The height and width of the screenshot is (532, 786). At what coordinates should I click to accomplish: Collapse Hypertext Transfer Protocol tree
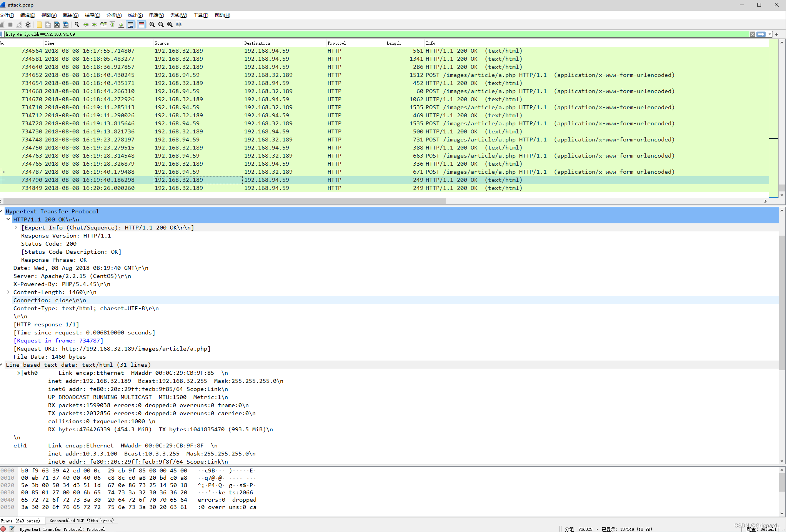[2, 211]
